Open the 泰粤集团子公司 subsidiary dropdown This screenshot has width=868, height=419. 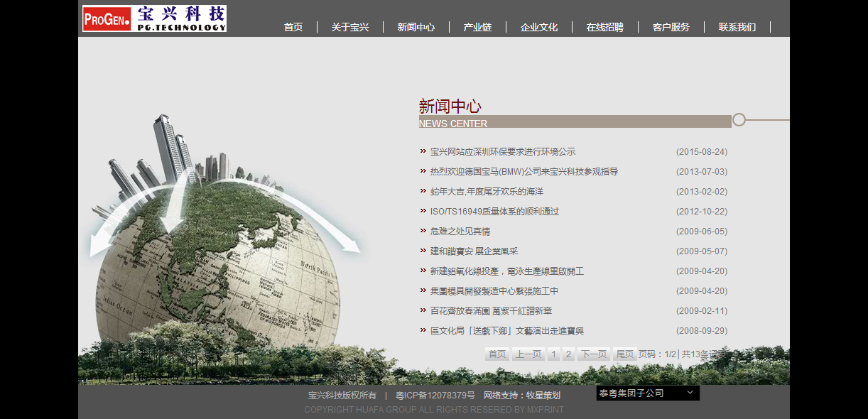coord(647,392)
